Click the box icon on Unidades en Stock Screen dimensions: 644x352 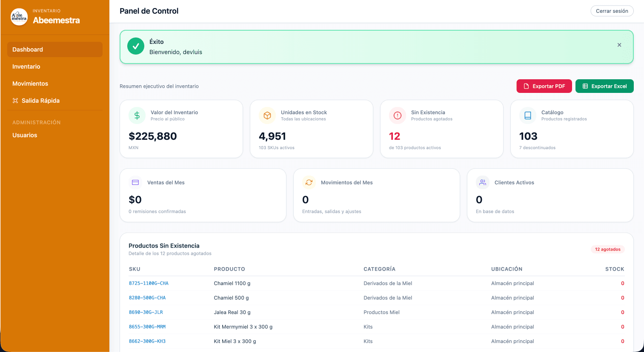pyautogui.click(x=267, y=115)
